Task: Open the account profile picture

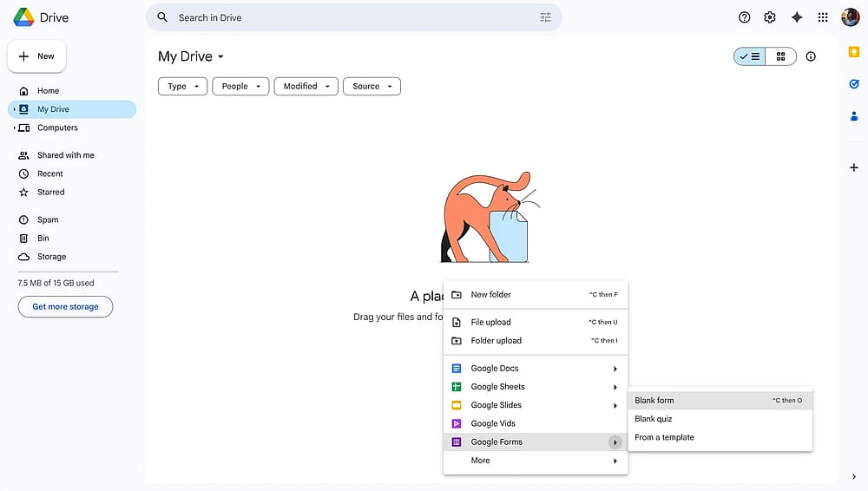Action: point(851,17)
